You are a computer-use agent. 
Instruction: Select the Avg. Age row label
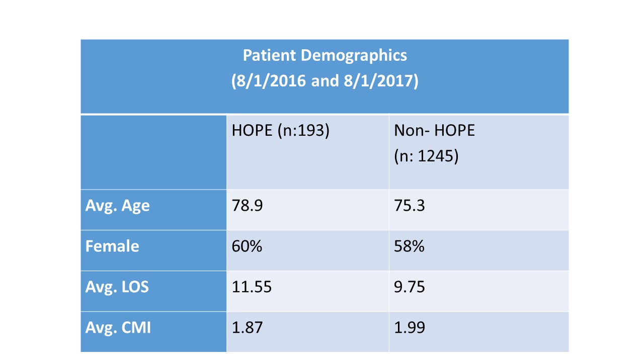118,206
